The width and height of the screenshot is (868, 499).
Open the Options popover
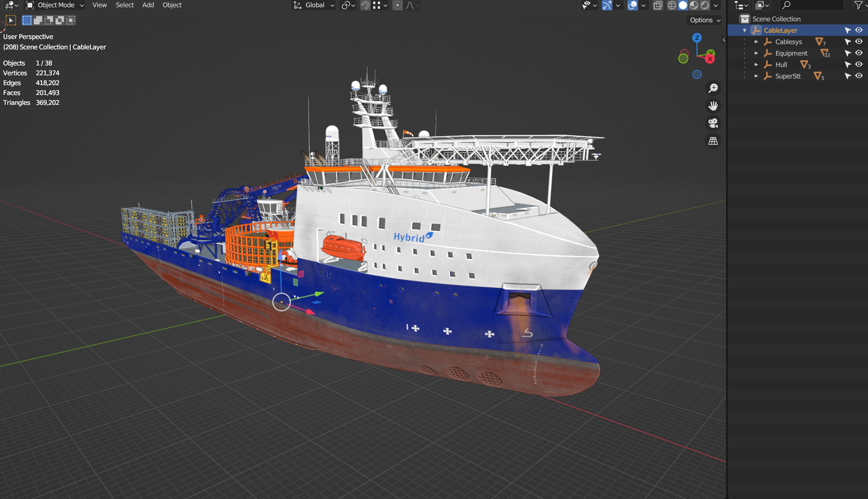coord(705,20)
